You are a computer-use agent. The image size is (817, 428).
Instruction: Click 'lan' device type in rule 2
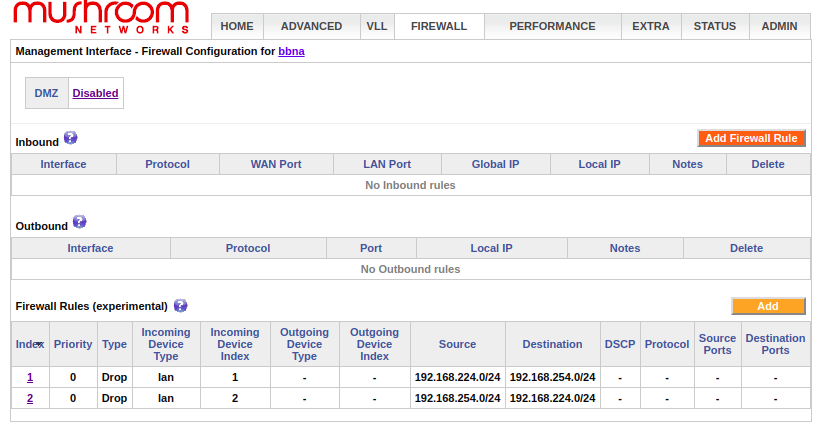tap(166, 398)
